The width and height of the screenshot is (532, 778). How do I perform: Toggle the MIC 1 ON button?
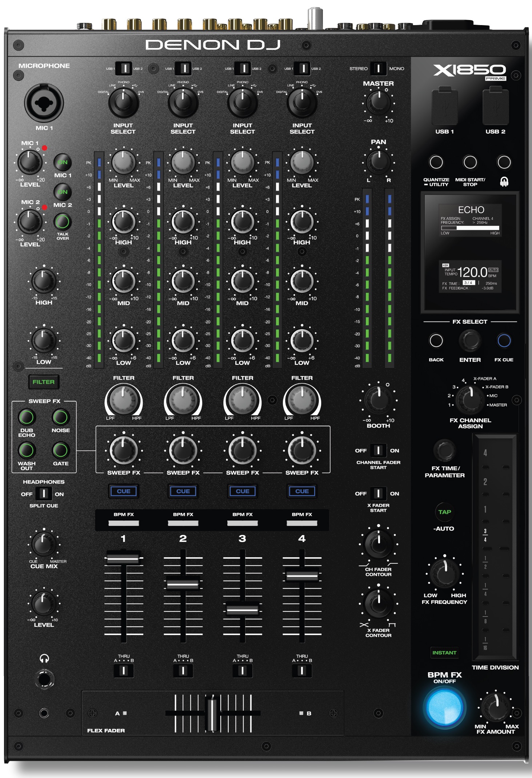coord(63,162)
